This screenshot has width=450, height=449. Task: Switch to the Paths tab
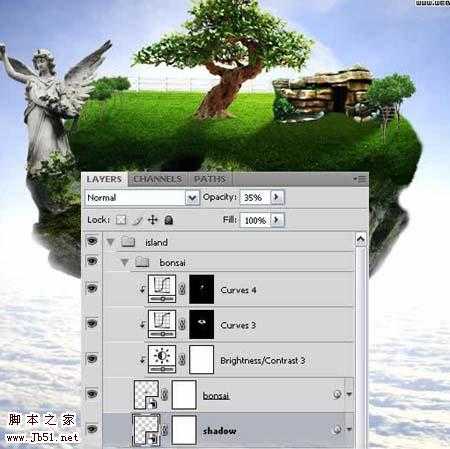tap(210, 179)
